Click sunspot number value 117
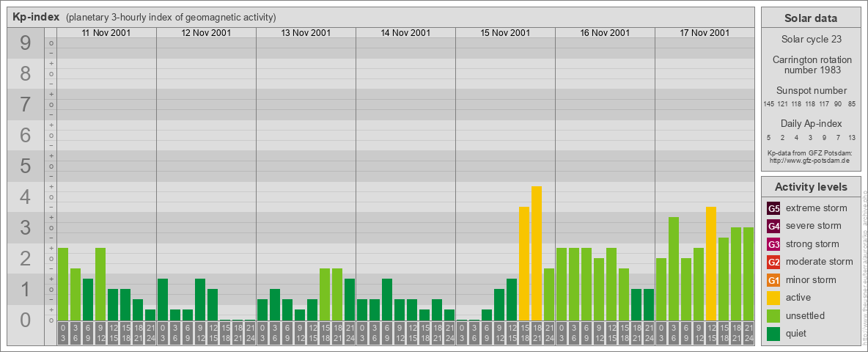Image resolution: width=868 pixels, height=352 pixels. pyautogui.click(x=824, y=104)
